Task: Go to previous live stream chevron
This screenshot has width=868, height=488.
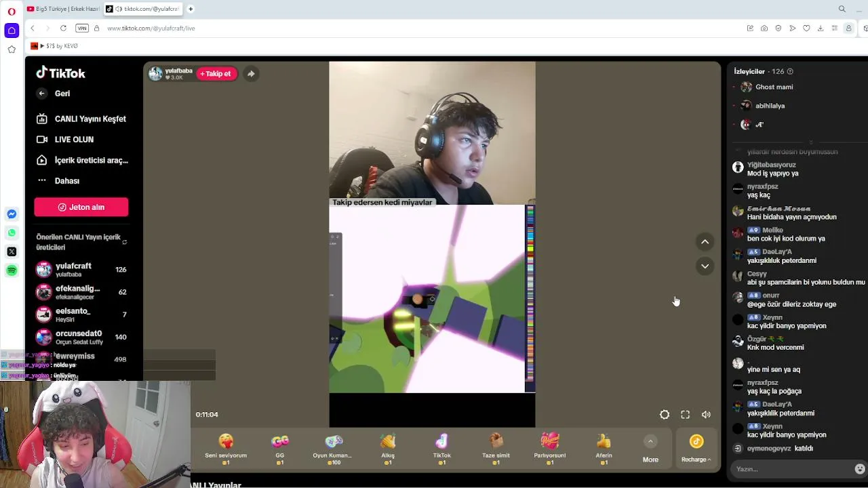Action: pos(705,242)
